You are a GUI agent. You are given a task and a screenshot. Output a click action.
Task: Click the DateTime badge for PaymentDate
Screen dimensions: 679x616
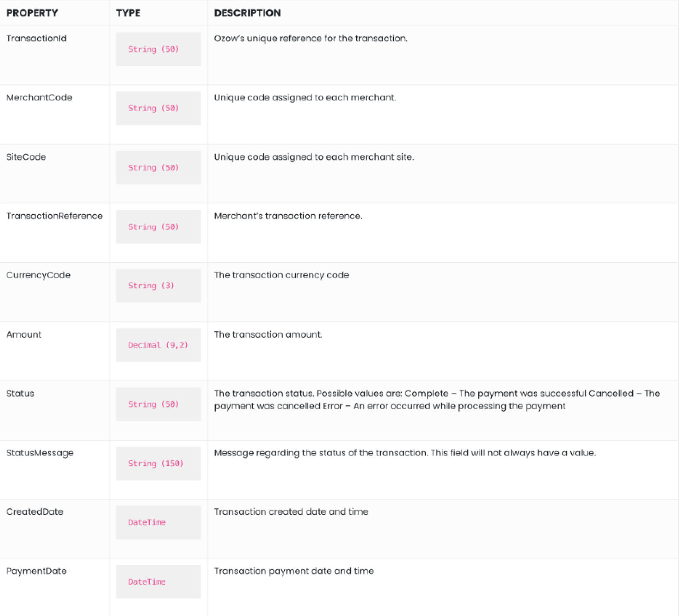click(159, 581)
